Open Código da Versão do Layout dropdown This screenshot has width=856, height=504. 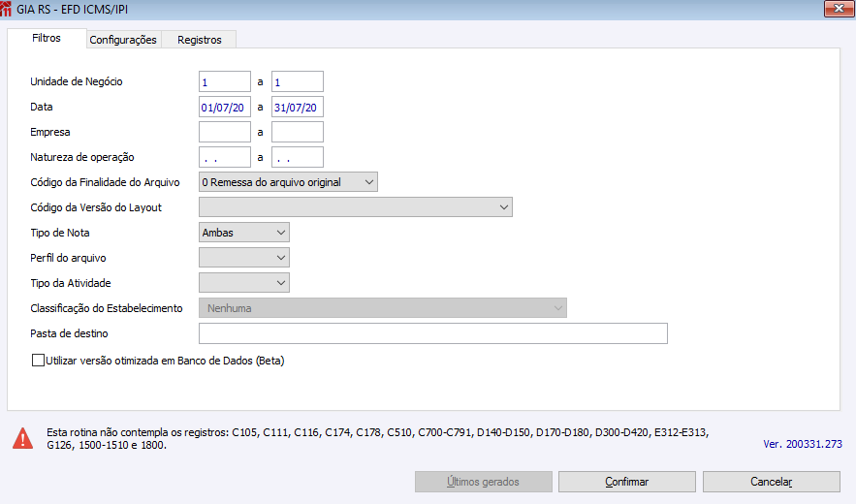pos(356,207)
